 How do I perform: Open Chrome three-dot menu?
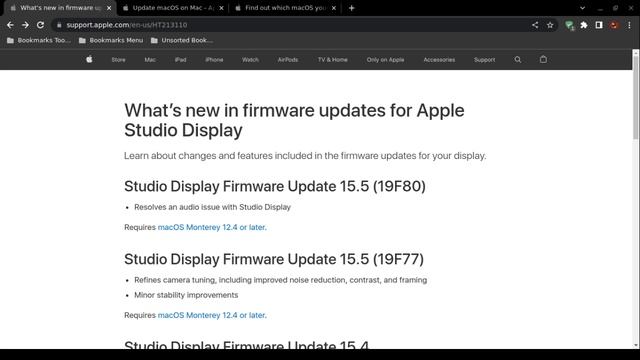(x=629, y=25)
